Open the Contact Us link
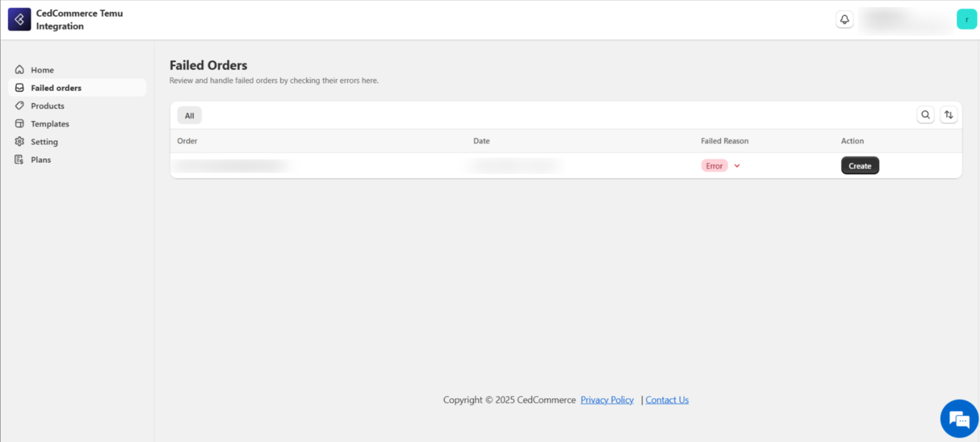 667,400
